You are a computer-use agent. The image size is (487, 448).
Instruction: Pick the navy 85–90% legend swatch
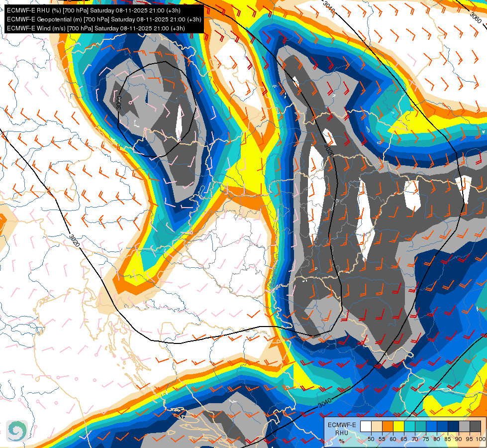tap(454, 426)
